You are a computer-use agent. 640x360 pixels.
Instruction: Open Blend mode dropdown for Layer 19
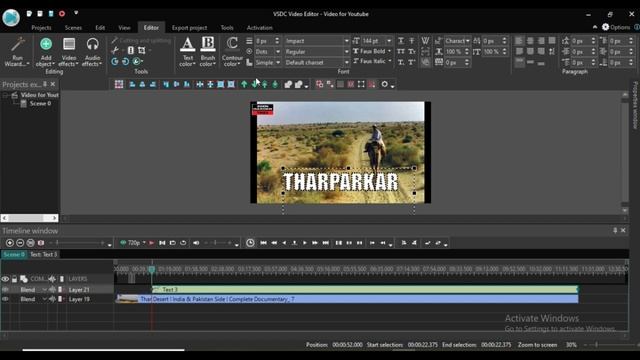coord(33,299)
